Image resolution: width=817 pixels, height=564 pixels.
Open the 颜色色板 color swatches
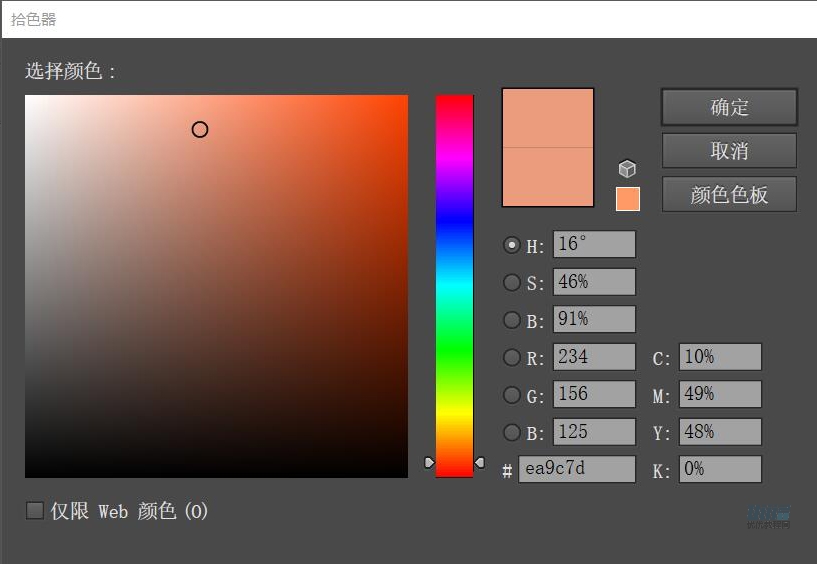(x=729, y=195)
